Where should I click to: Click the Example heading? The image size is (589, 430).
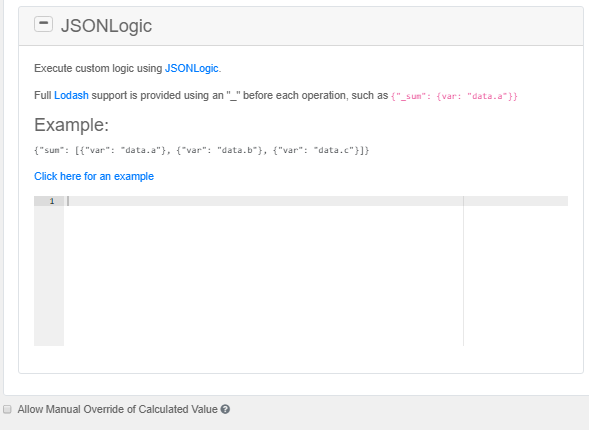tap(71, 125)
